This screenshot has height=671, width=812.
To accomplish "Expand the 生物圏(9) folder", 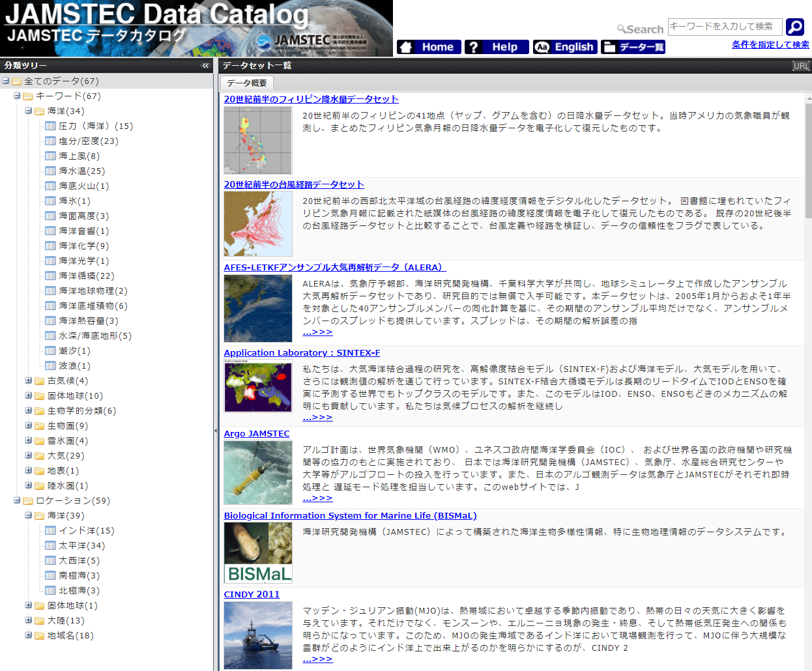I will pos(29,425).
